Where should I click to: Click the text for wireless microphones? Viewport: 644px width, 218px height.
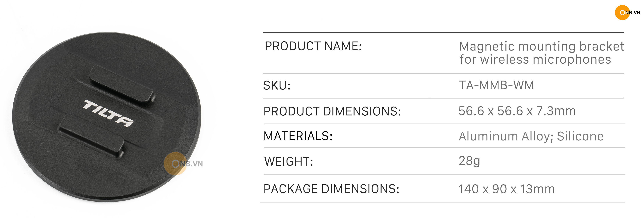[535, 60]
